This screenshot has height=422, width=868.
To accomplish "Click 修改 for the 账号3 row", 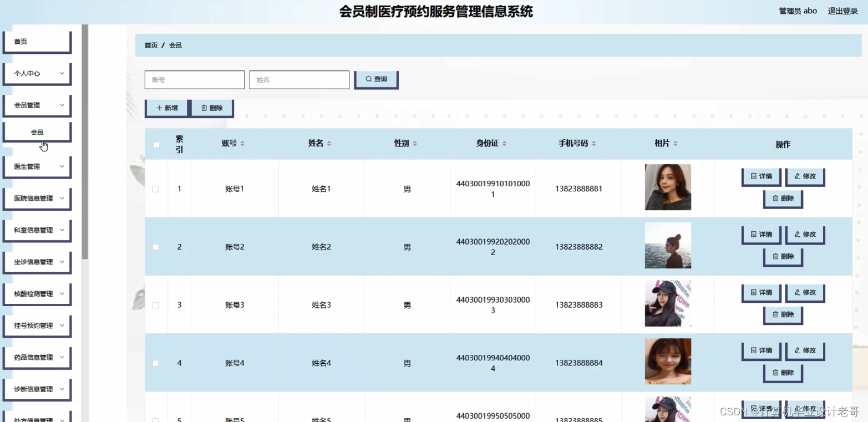I will pyautogui.click(x=805, y=293).
